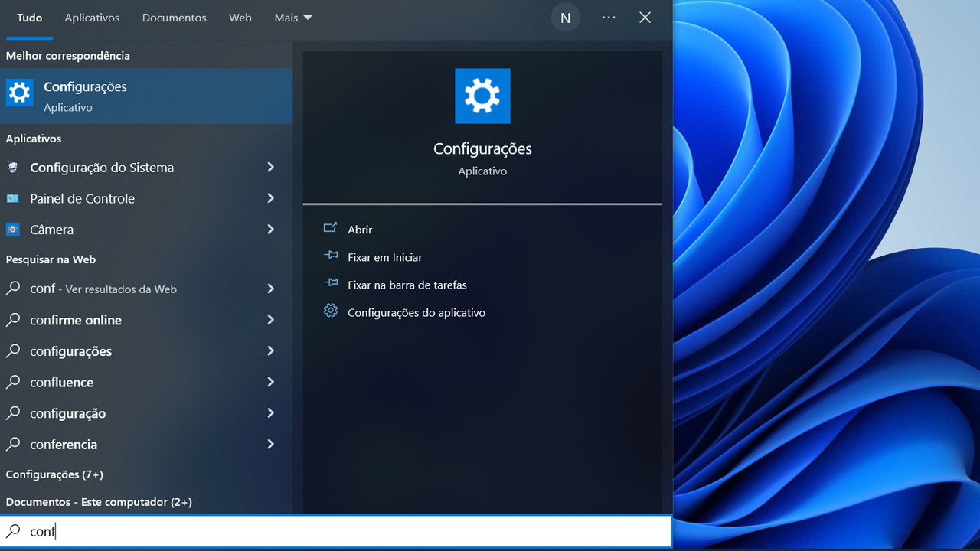Viewport: 980px width, 551px height.
Task: Switch to the Aplicativos tab
Action: [92, 18]
